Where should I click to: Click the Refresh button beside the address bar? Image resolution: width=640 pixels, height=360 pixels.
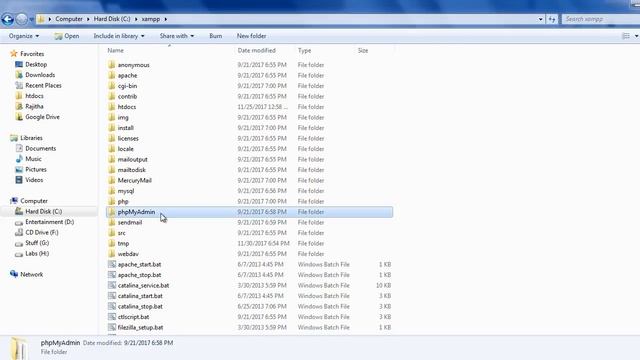(x=552, y=19)
